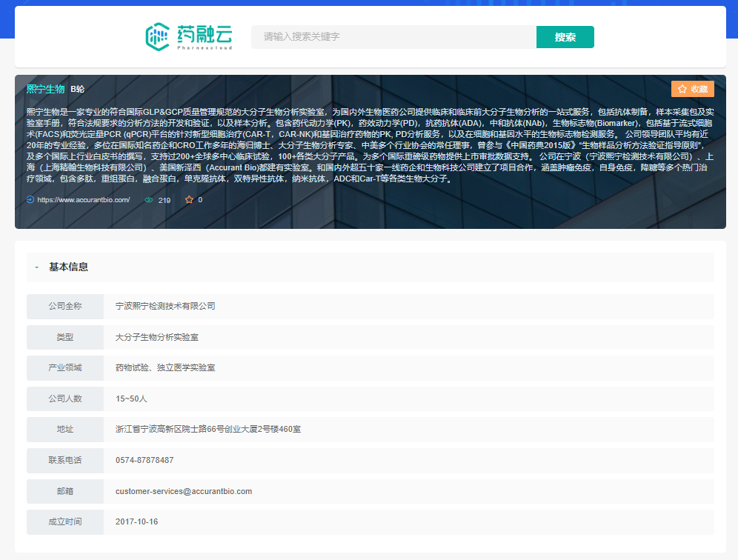
Task: Select the full company name 宁波熙宁检测技术有限公司
Action: click(165, 306)
